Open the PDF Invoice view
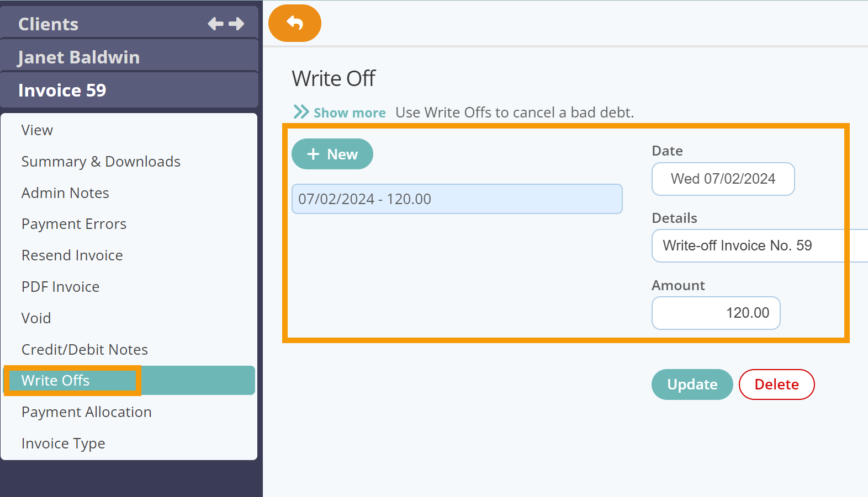This screenshot has height=497, width=868. 60,286
